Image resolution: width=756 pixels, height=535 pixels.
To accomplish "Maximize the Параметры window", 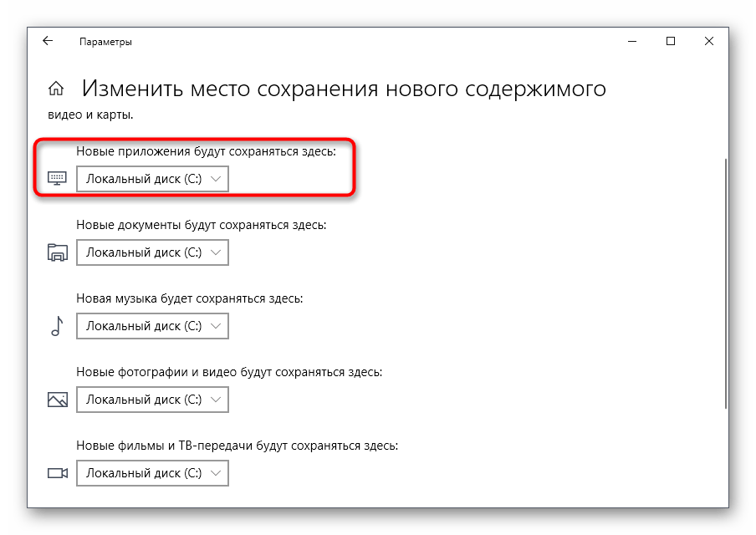I will [x=670, y=41].
